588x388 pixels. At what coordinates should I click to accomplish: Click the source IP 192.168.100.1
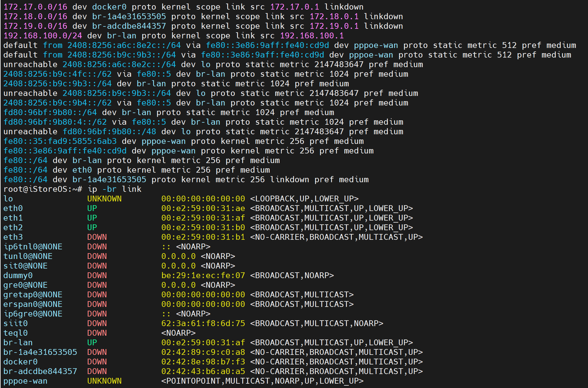[x=312, y=35]
